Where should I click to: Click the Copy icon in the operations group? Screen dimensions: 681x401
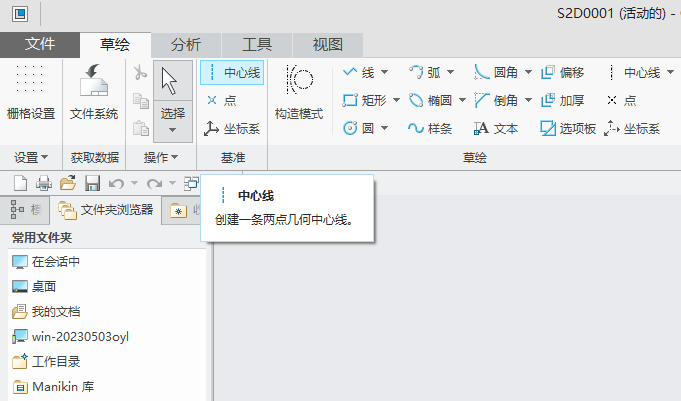click(141, 101)
